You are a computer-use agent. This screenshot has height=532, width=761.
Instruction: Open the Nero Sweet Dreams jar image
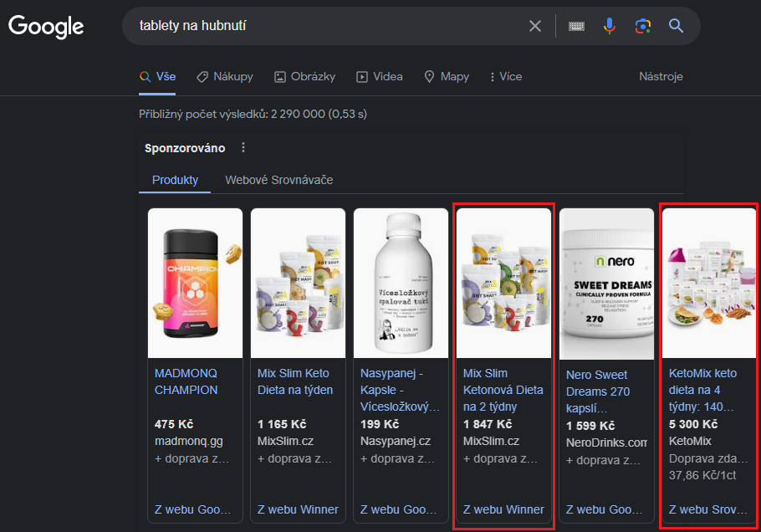pyautogui.click(x=606, y=284)
